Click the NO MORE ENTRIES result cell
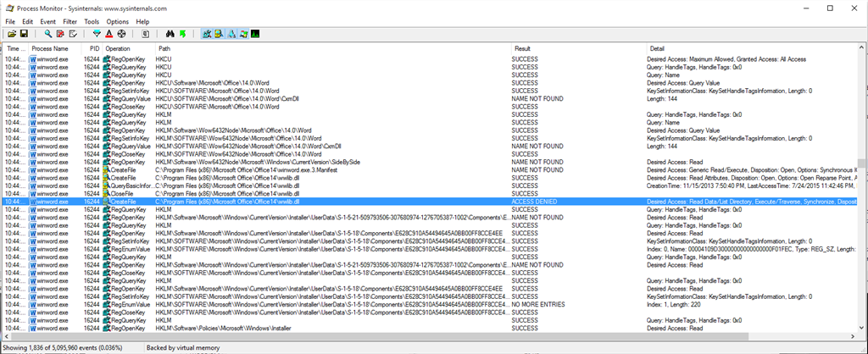 point(538,305)
